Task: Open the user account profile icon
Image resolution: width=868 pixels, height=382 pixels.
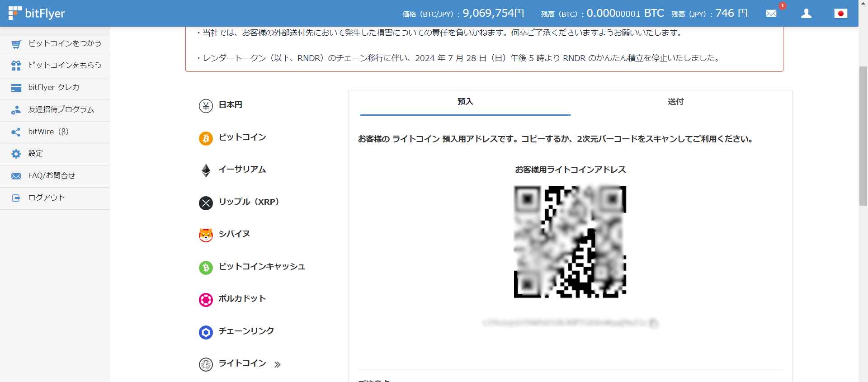Action: coord(806,14)
